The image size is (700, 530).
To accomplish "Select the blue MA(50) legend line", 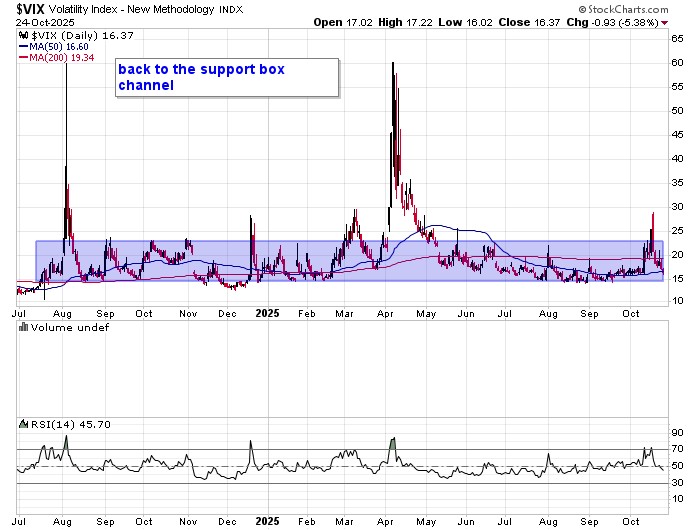I will [24, 46].
